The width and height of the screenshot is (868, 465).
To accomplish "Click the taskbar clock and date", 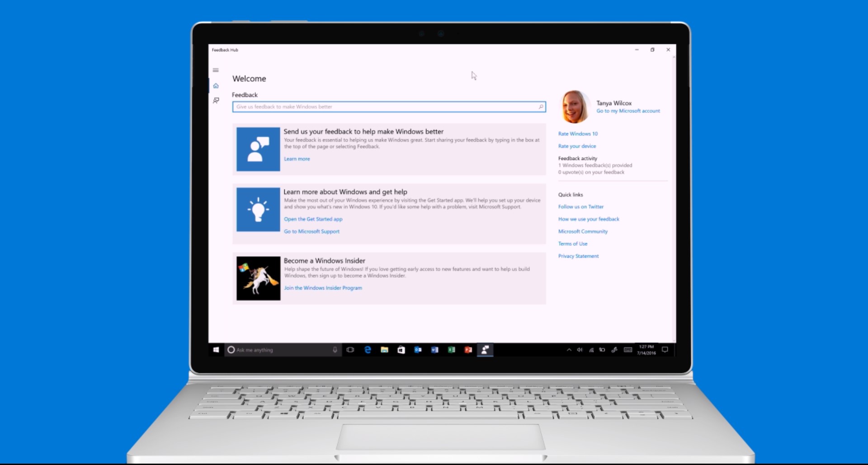I will pyautogui.click(x=646, y=350).
